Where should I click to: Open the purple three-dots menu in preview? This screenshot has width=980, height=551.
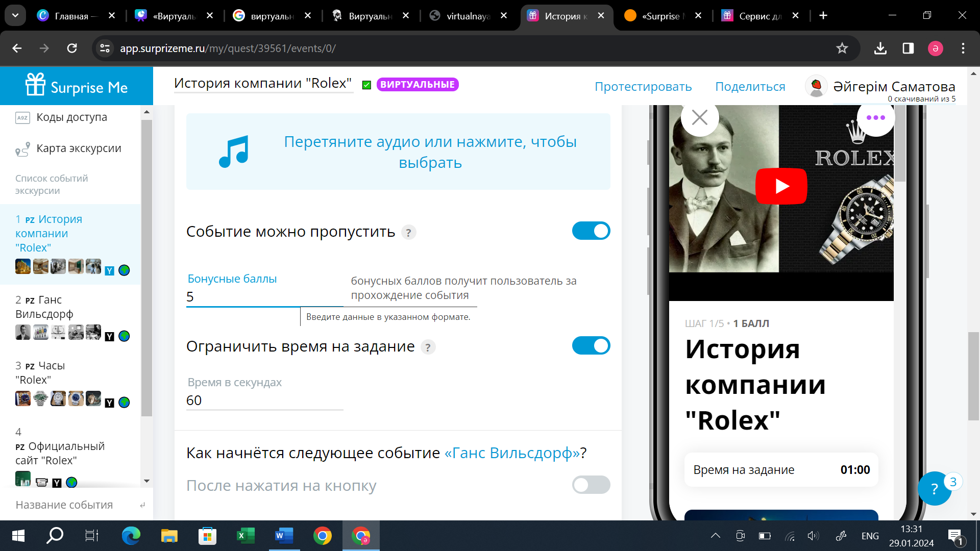click(x=875, y=118)
